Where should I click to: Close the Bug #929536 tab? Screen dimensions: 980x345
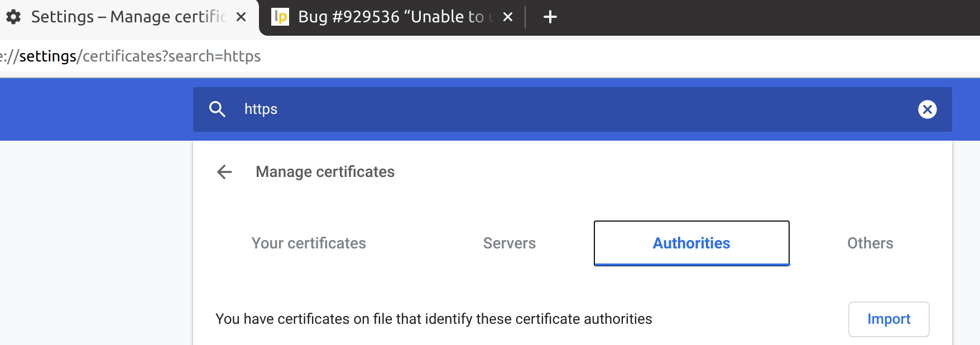508,17
